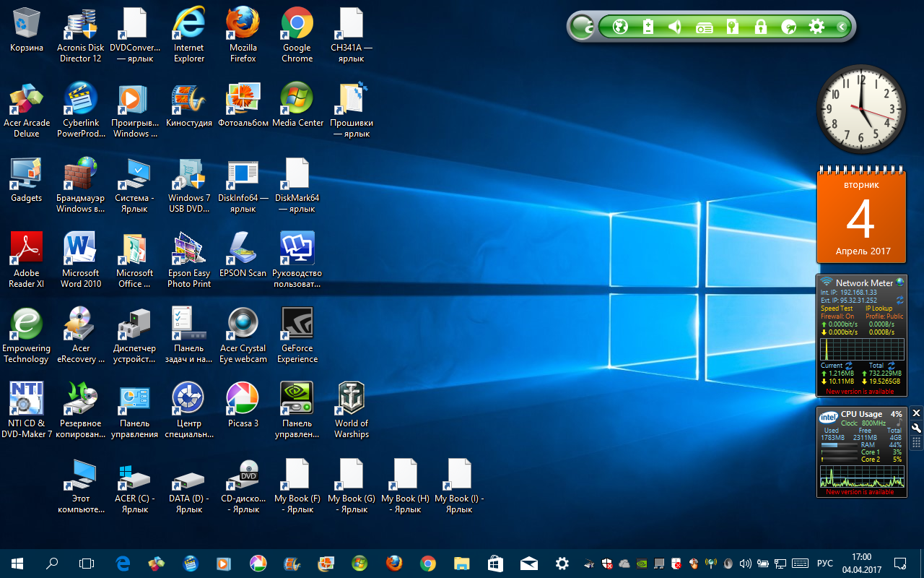The image size is (924, 578).
Task: Select Acer Crystal Eye webcam icon
Action: [243, 336]
